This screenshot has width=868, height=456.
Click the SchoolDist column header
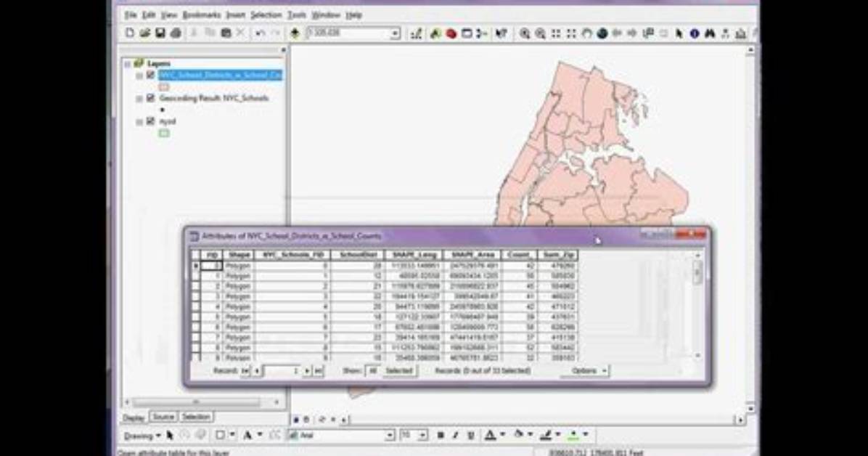click(358, 255)
